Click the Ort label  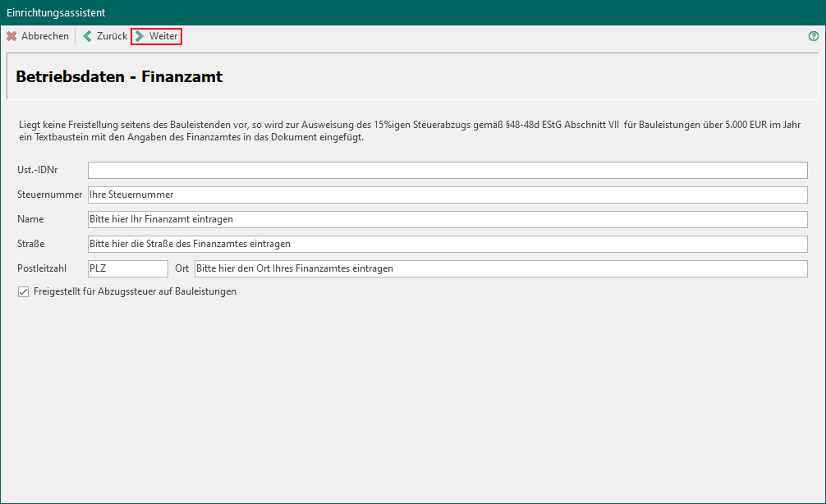(181, 268)
